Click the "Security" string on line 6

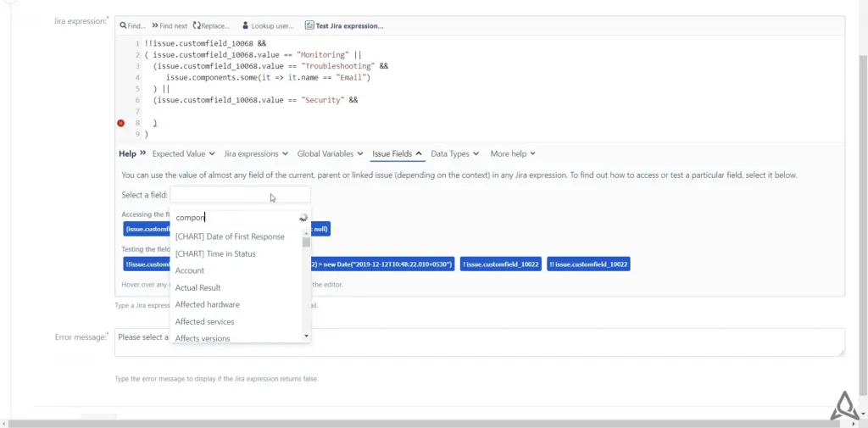tap(323, 100)
